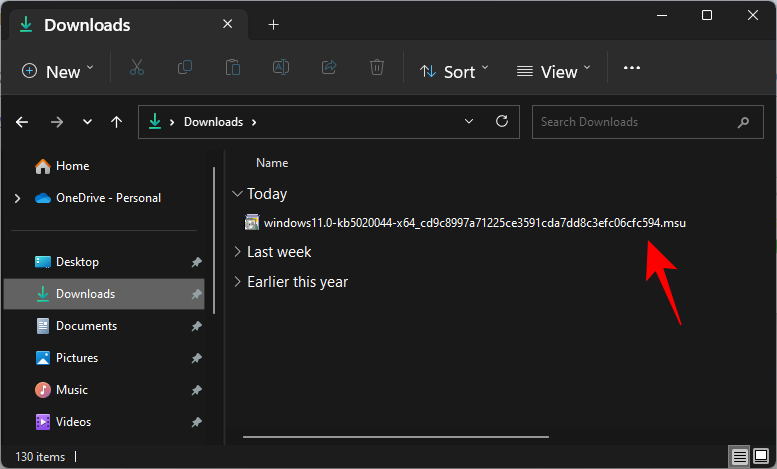
Task: Expand the Earlier this year group
Action: coord(237,282)
